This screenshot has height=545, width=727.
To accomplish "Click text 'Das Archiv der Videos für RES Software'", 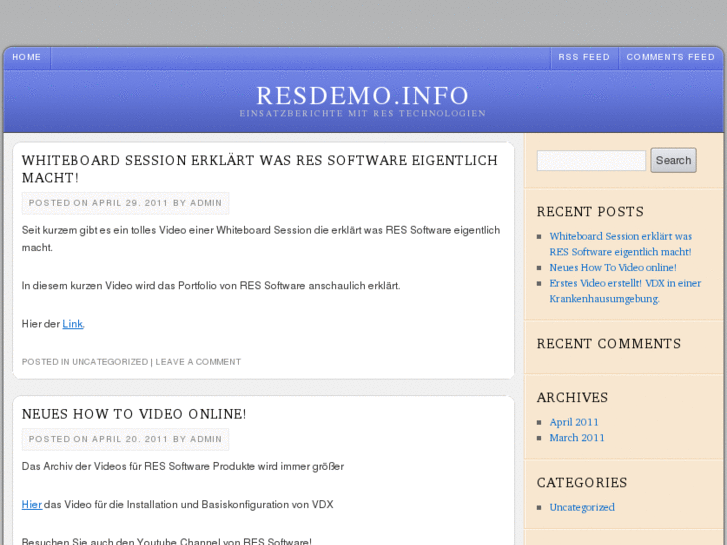I will 183,466.
